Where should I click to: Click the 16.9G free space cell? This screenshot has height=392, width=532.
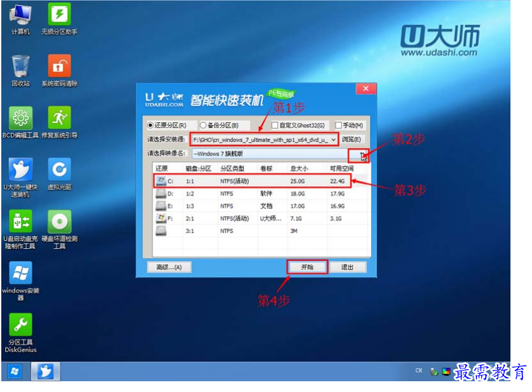coord(337,206)
